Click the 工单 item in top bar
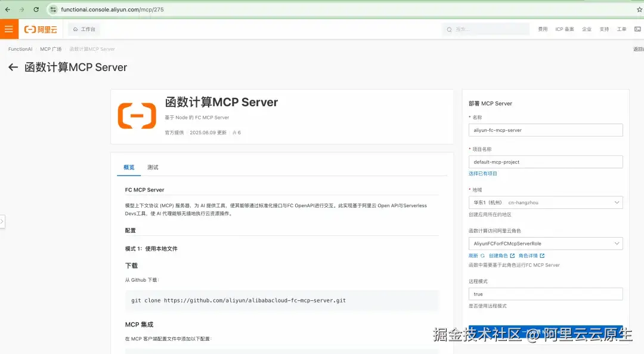The image size is (644, 354). coord(621,29)
